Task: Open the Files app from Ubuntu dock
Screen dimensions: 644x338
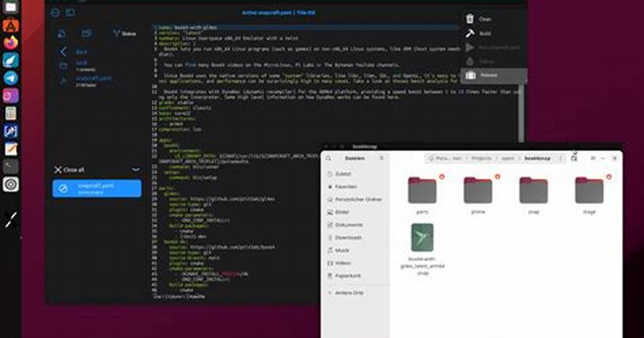Action: [11, 7]
